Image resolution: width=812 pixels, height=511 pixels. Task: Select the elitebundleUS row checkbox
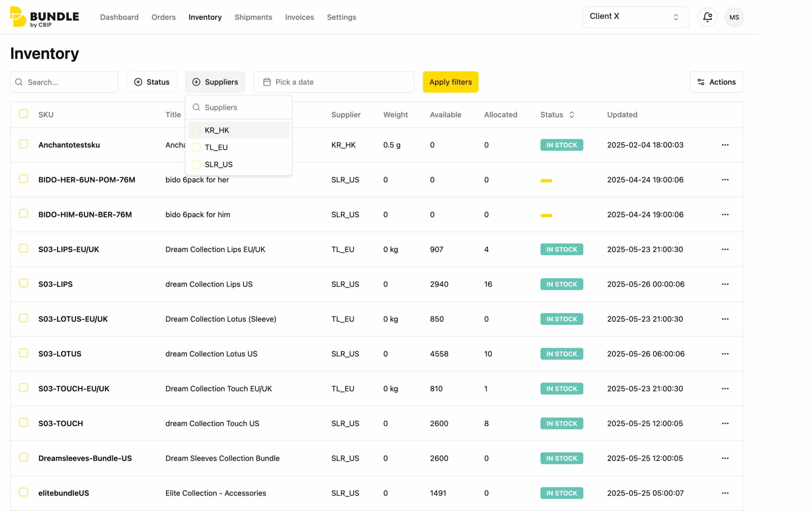[x=23, y=491]
